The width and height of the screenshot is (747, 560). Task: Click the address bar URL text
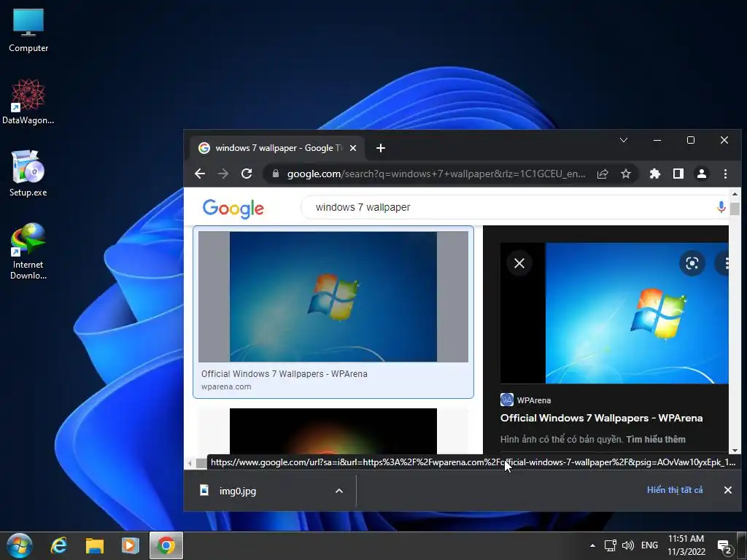point(436,174)
